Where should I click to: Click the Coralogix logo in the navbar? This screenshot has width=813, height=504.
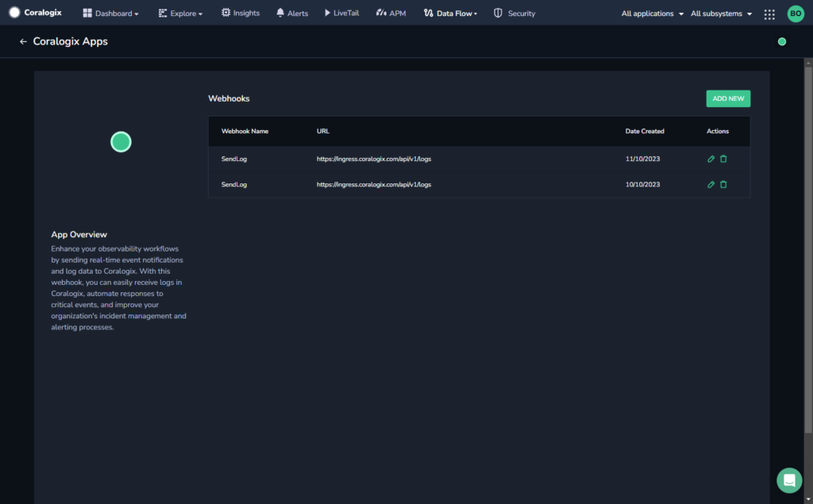[x=35, y=13]
